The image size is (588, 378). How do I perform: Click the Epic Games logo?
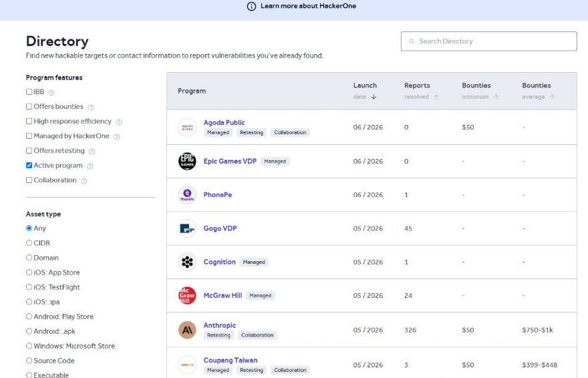tap(187, 162)
